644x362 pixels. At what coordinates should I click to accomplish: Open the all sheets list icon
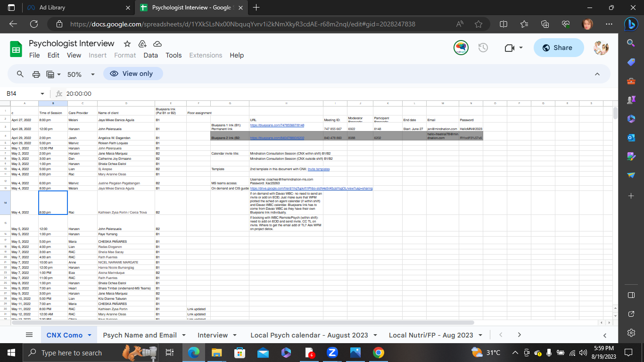click(x=29, y=335)
